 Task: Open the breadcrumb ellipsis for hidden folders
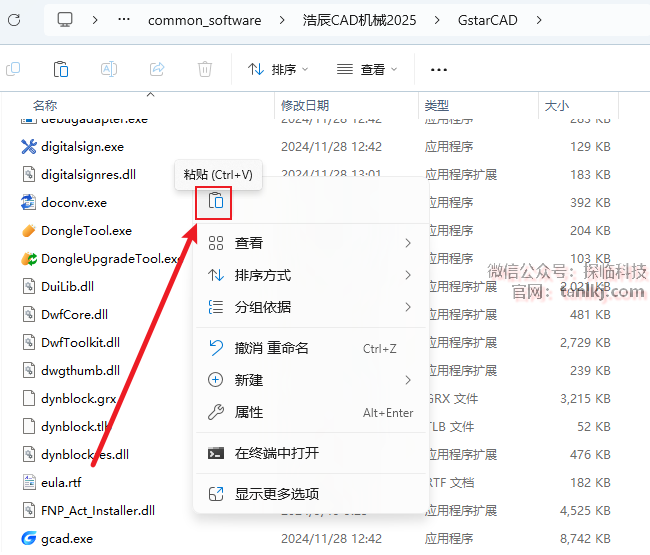click(124, 19)
